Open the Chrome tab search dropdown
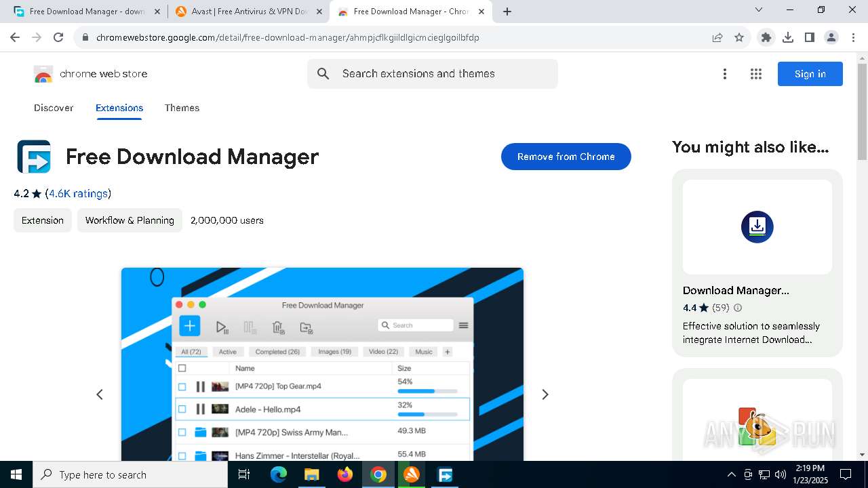The image size is (868, 488). [x=759, y=10]
